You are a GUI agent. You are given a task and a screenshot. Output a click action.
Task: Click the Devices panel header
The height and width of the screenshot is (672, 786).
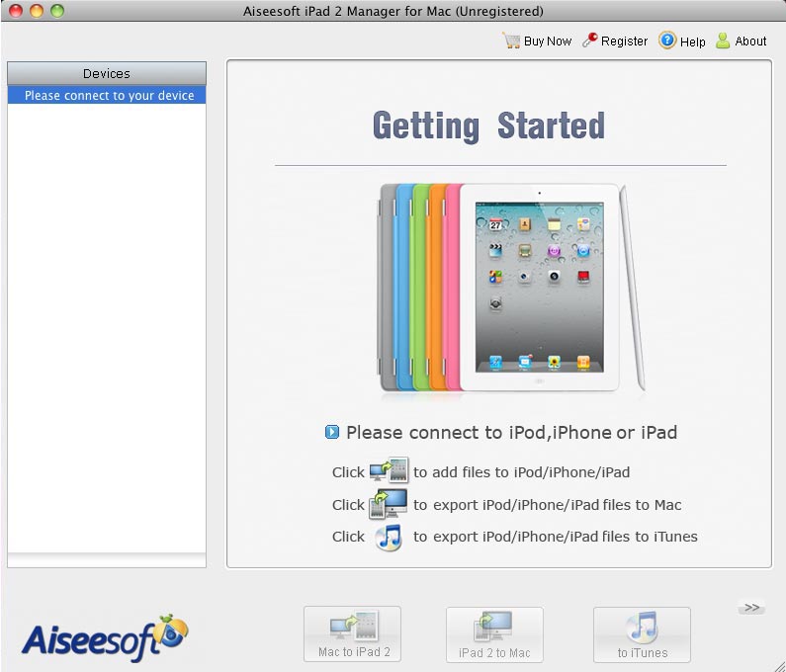pos(107,74)
